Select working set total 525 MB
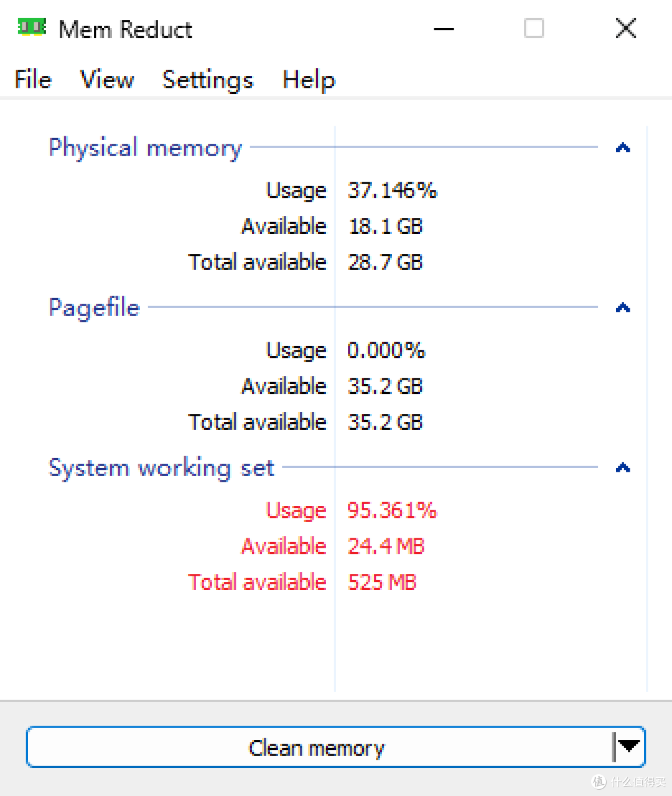This screenshot has width=672, height=796. pyautogui.click(x=382, y=582)
